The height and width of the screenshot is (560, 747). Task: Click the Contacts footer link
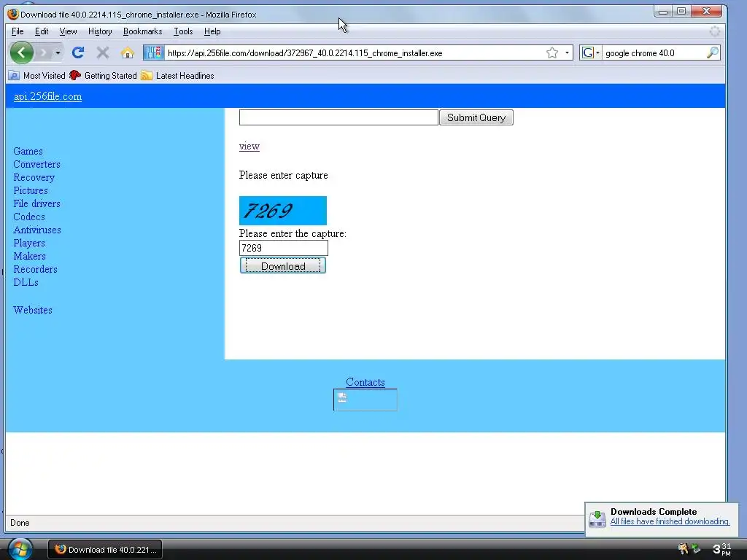pyautogui.click(x=365, y=382)
